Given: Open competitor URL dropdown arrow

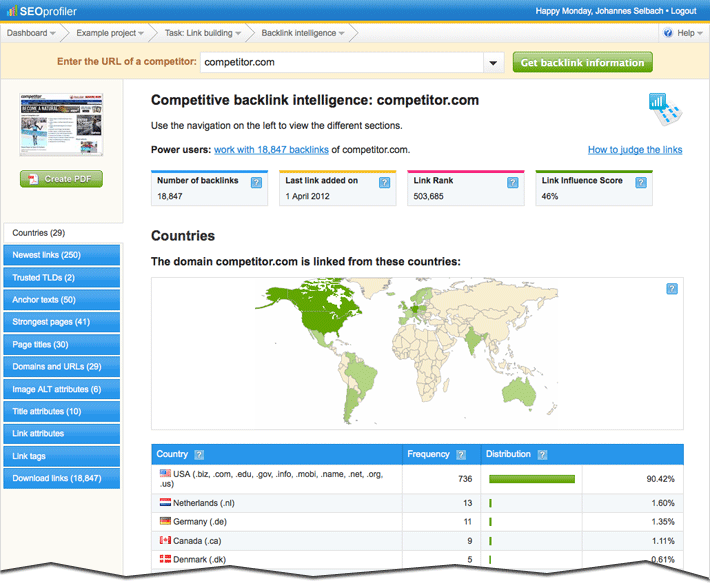Looking at the screenshot, I should coord(493,63).
